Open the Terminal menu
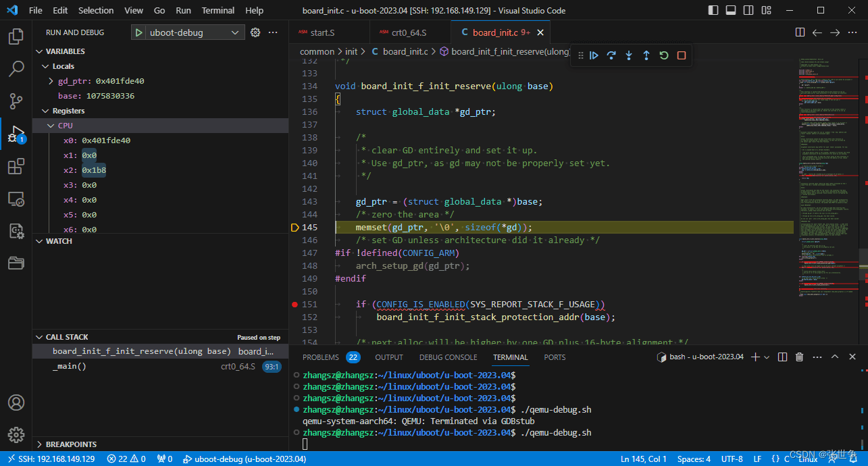 (x=218, y=10)
